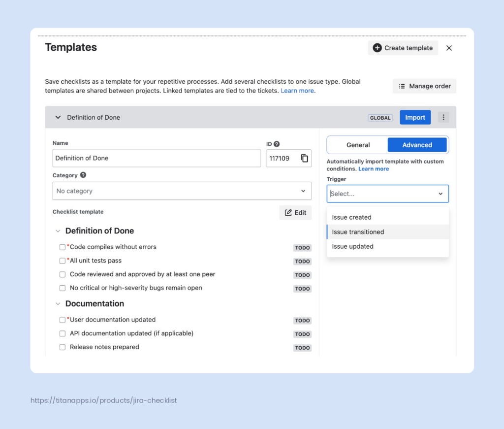Click the Create template button
The height and width of the screenshot is (429, 504).
click(x=403, y=48)
